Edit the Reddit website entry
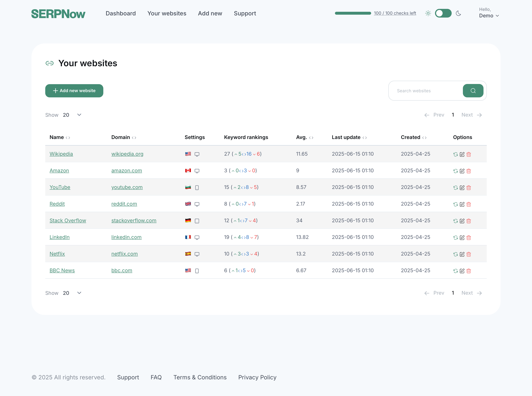The width and height of the screenshot is (532, 396). (462, 204)
